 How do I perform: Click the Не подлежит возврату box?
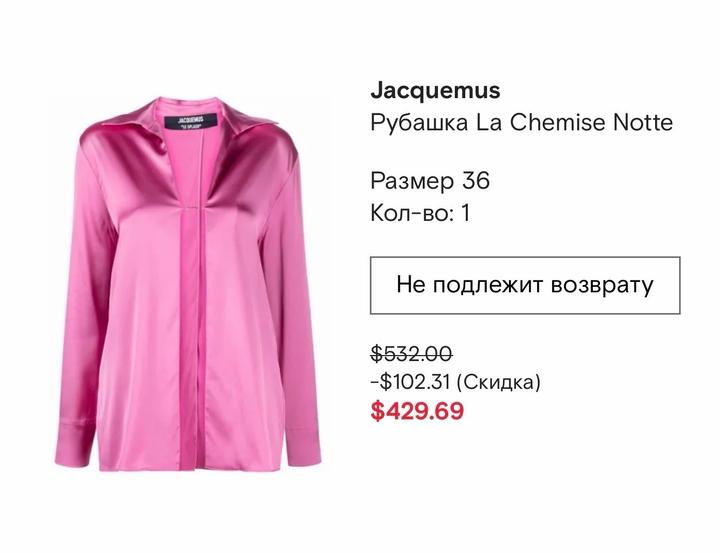click(x=525, y=285)
